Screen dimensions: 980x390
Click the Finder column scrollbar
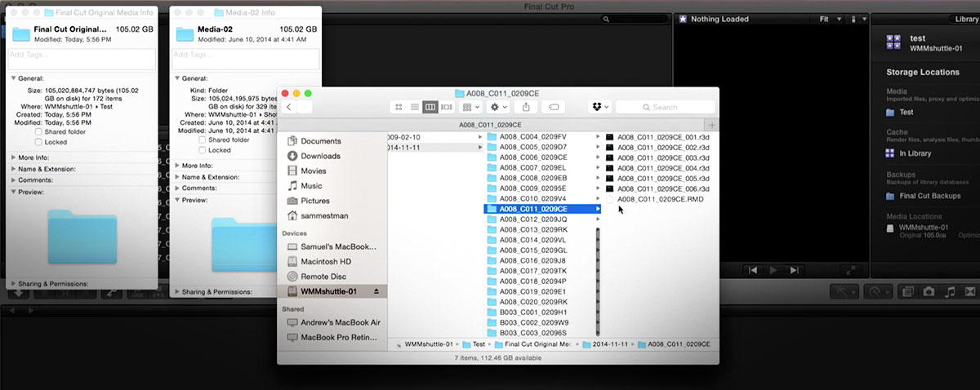(x=598, y=281)
